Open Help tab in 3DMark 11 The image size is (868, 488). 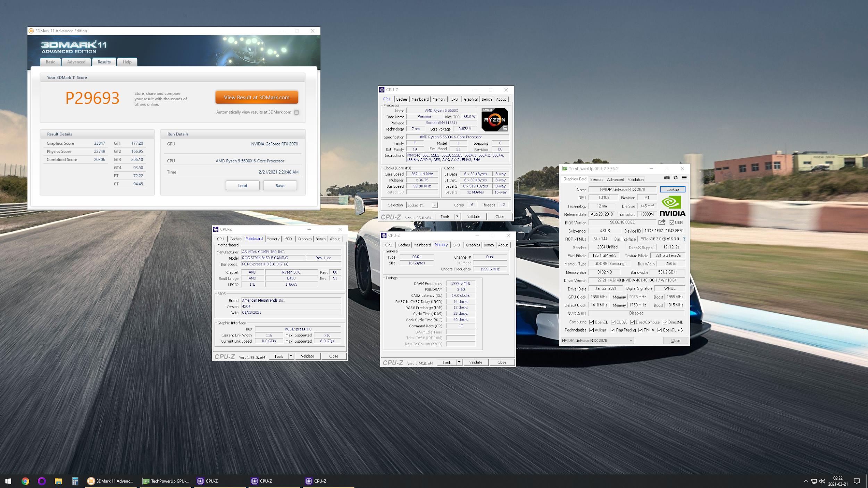[127, 62]
